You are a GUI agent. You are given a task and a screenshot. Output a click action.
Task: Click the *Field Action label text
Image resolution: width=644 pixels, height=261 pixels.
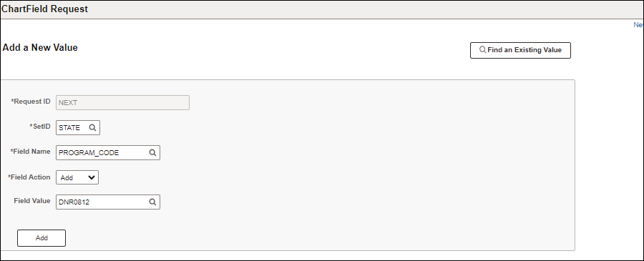pyautogui.click(x=29, y=177)
